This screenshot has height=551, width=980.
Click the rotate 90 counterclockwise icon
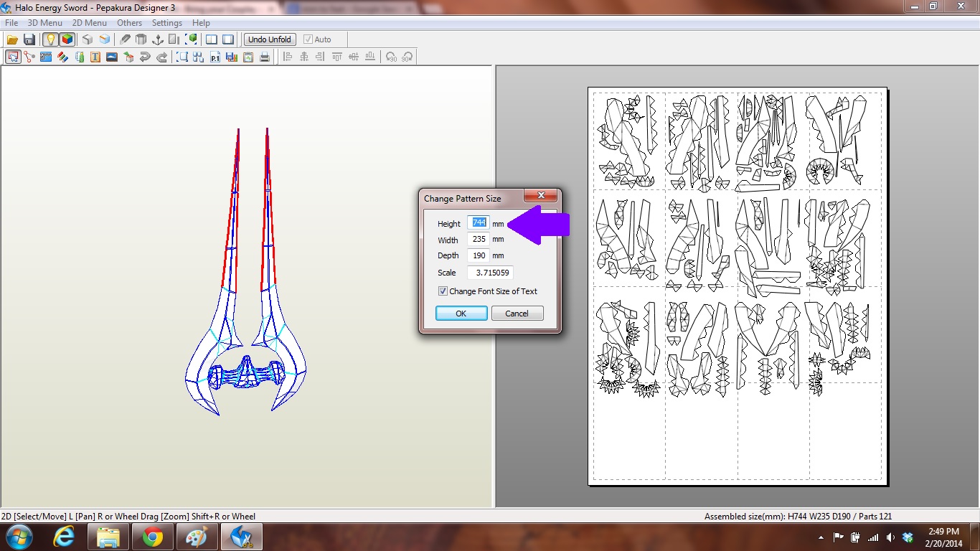tap(391, 57)
